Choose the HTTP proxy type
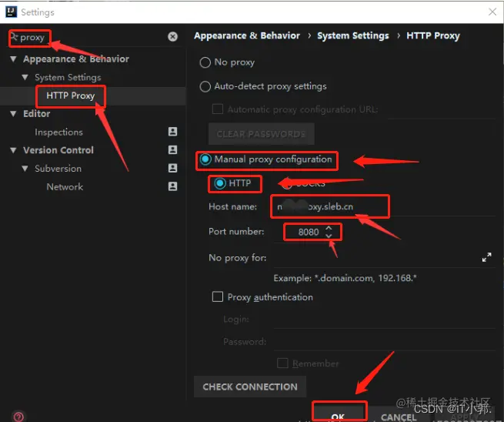504x422 pixels. point(220,183)
